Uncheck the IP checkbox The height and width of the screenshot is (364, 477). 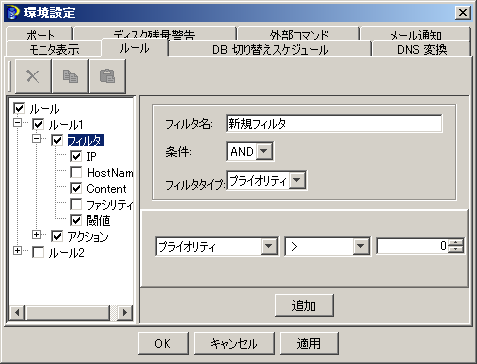(x=76, y=156)
